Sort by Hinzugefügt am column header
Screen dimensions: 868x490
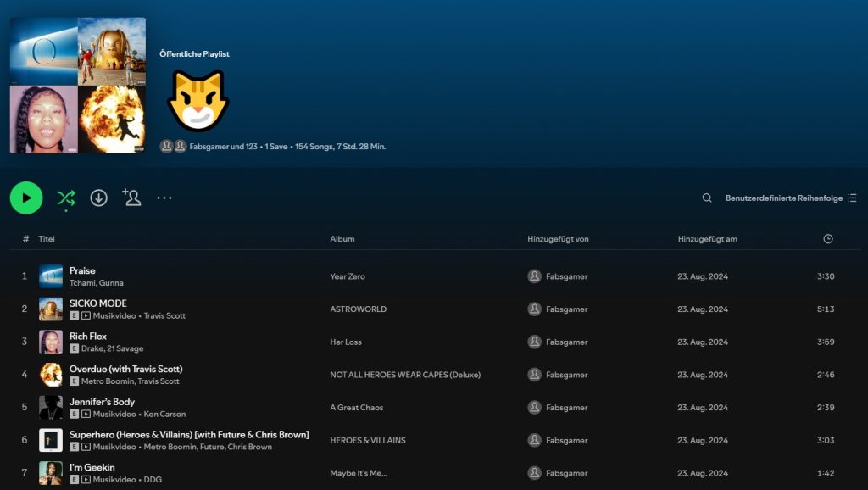pyautogui.click(x=707, y=239)
